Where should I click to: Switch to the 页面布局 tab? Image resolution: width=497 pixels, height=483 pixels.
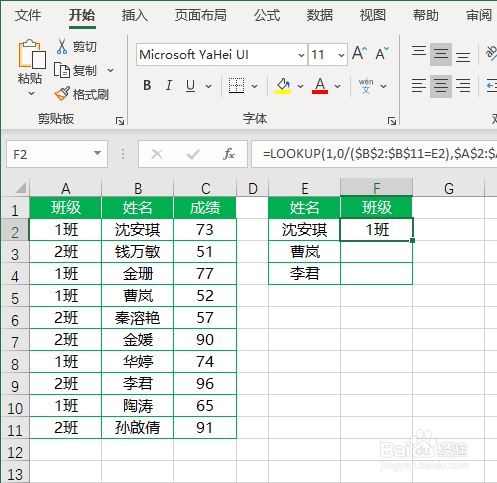point(201,15)
